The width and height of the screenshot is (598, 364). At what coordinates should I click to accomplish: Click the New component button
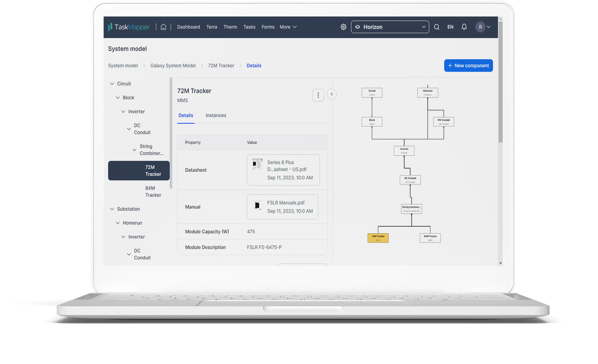[468, 66]
